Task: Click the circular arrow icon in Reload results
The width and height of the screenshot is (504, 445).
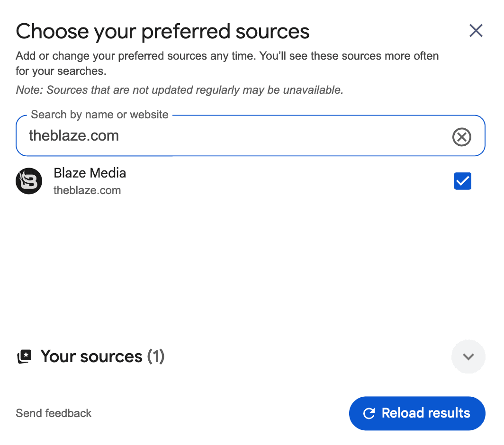Action: (x=369, y=413)
